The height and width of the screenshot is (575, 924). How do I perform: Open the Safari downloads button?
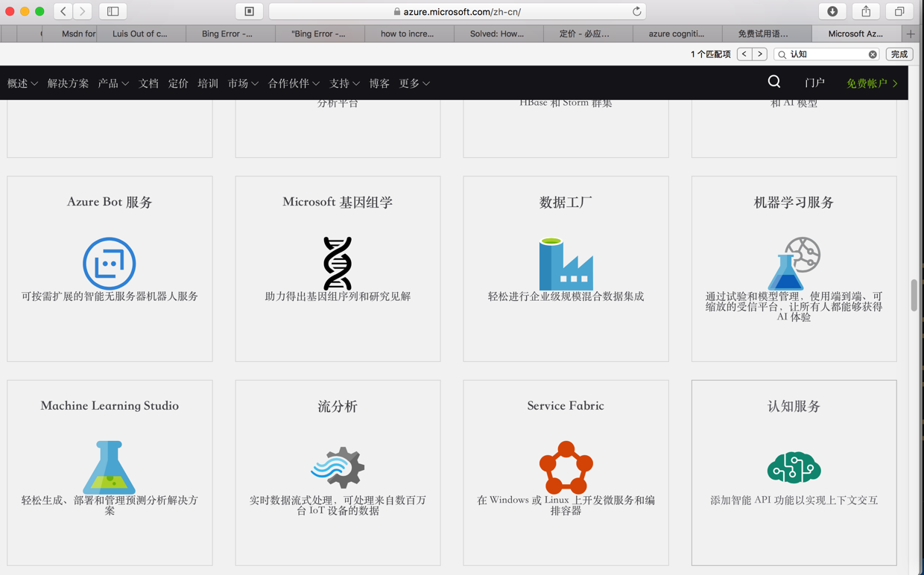point(832,11)
